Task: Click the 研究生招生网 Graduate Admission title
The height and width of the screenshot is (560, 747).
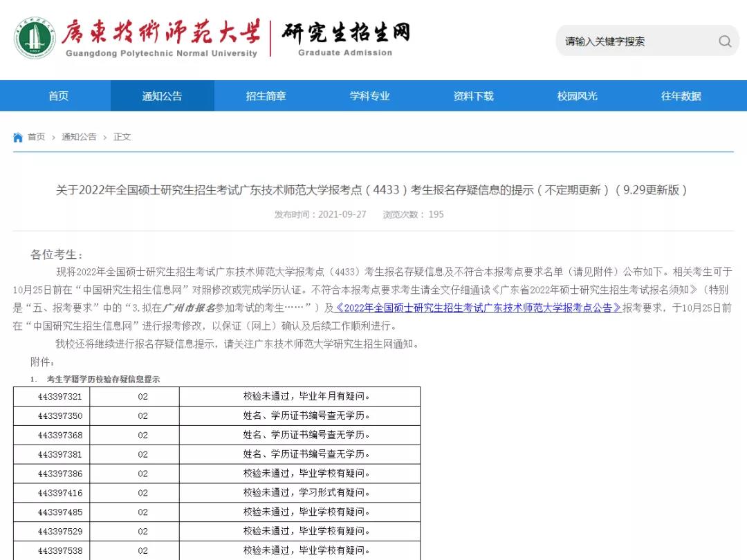Action: pos(346,38)
